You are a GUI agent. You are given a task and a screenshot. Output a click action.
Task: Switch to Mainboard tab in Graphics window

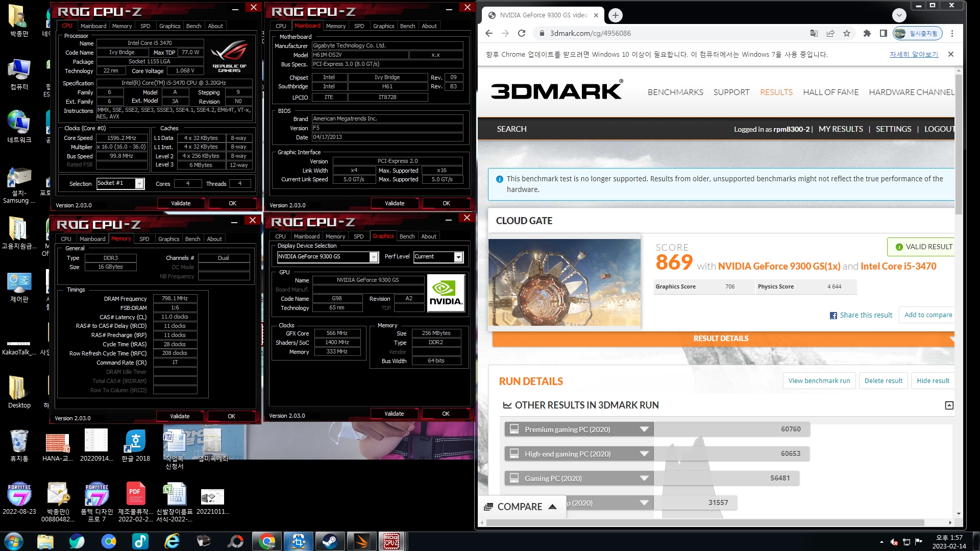point(306,236)
